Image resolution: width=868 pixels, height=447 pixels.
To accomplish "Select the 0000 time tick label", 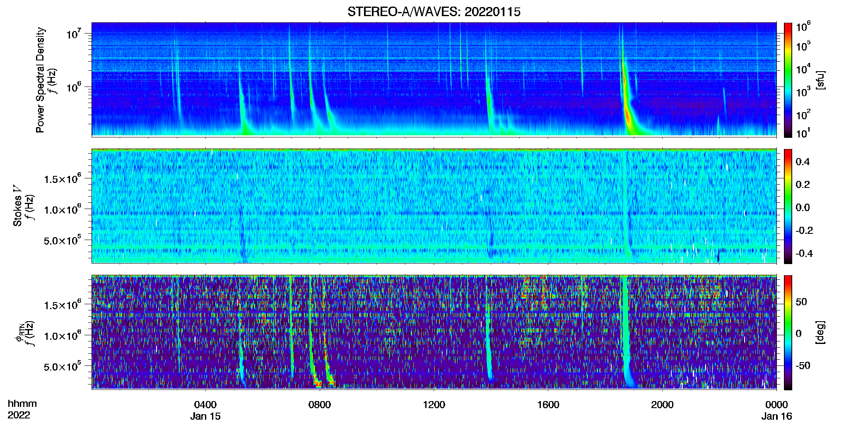I will point(776,404).
